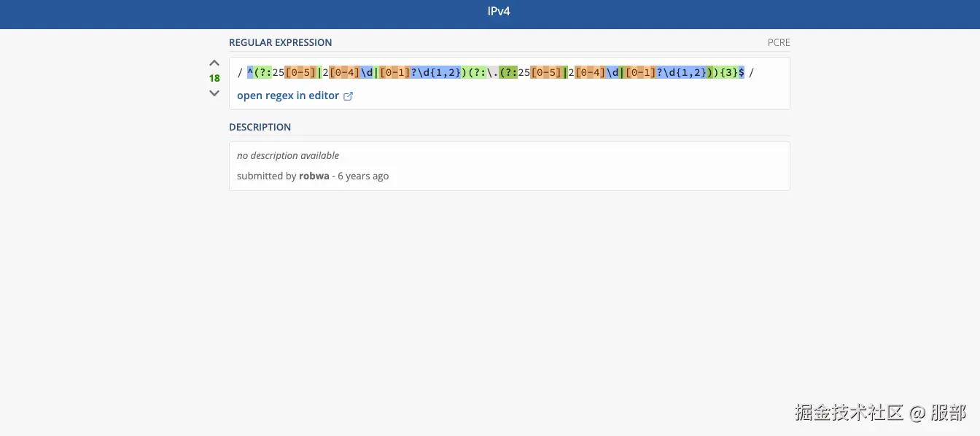Click the dollar sign end anchor

coord(742,73)
